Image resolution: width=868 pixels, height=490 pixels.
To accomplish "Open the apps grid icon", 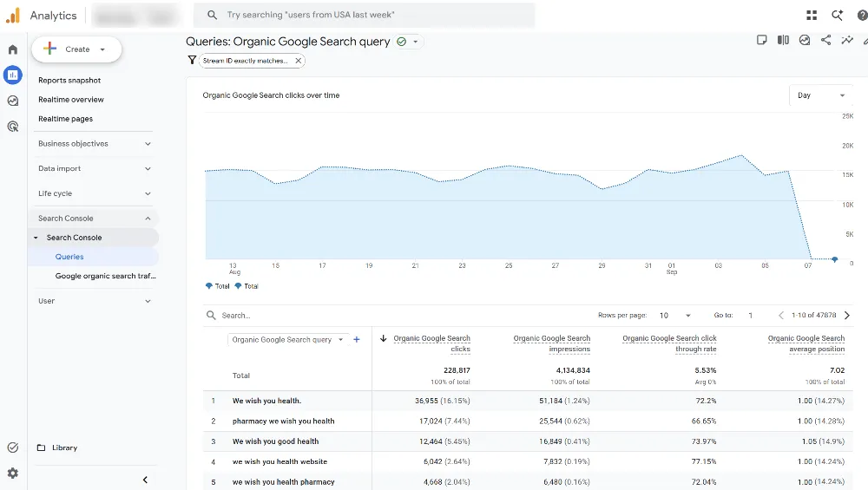I will click(x=812, y=15).
